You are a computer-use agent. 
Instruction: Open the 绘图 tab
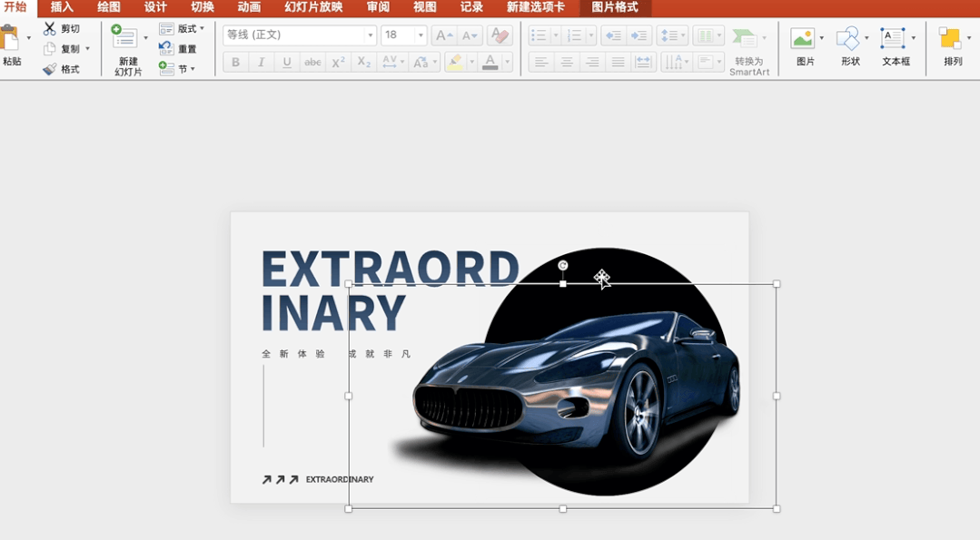pyautogui.click(x=108, y=7)
